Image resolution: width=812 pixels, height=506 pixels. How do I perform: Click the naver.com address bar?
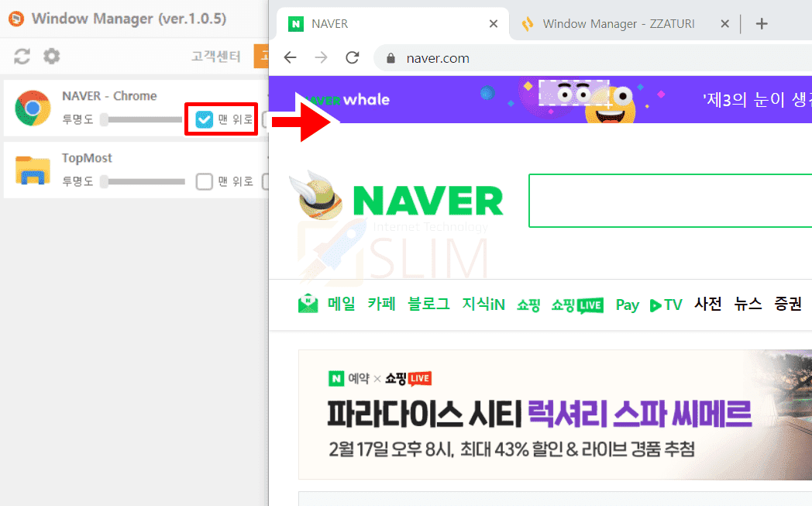click(593, 58)
